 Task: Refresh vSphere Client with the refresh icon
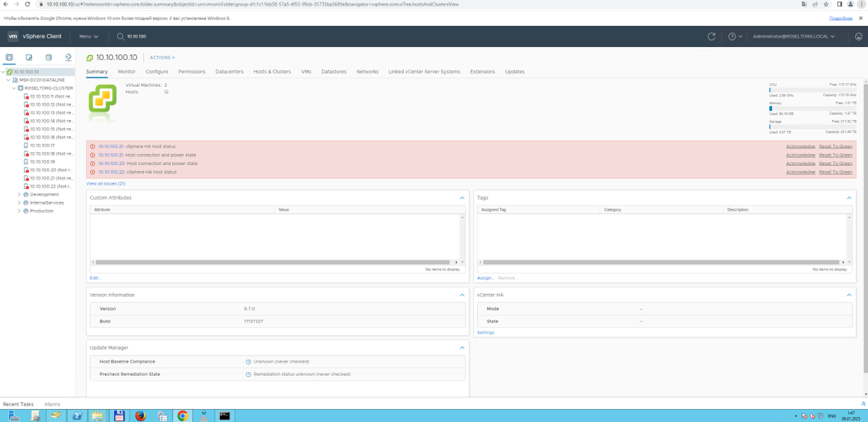711,36
